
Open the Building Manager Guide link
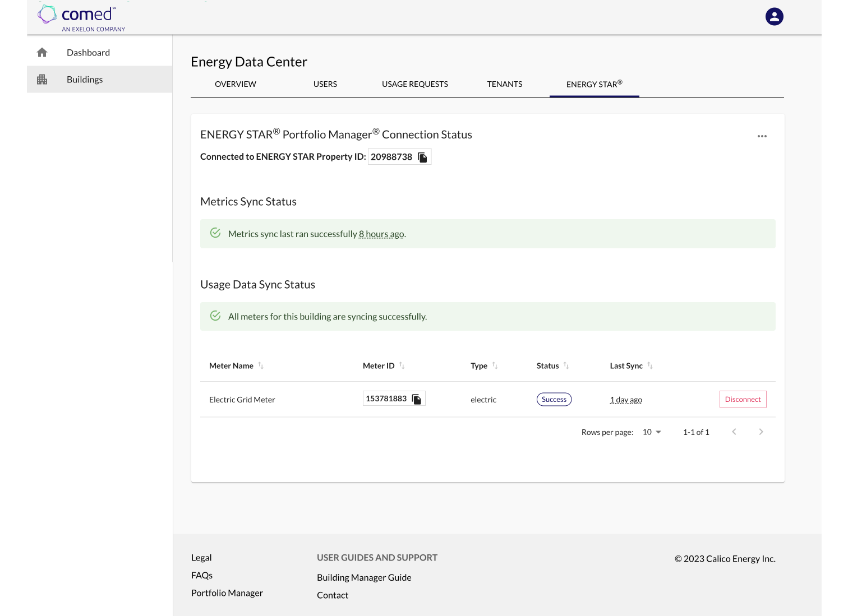point(364,578)
